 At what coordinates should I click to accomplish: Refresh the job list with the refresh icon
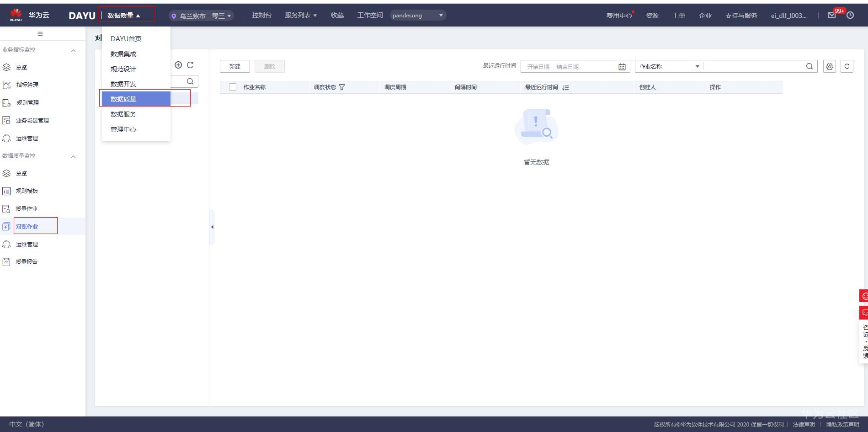click(x=847, y=66)
